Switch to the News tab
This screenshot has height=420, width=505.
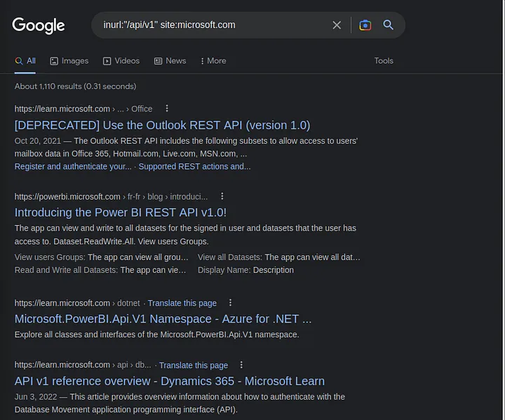[x=170, y=61]
